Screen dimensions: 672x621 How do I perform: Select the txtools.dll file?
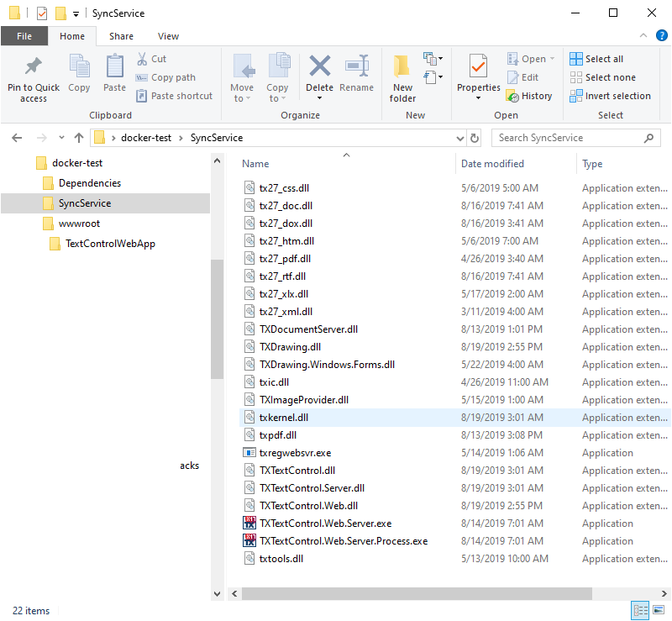pos(455,558)
